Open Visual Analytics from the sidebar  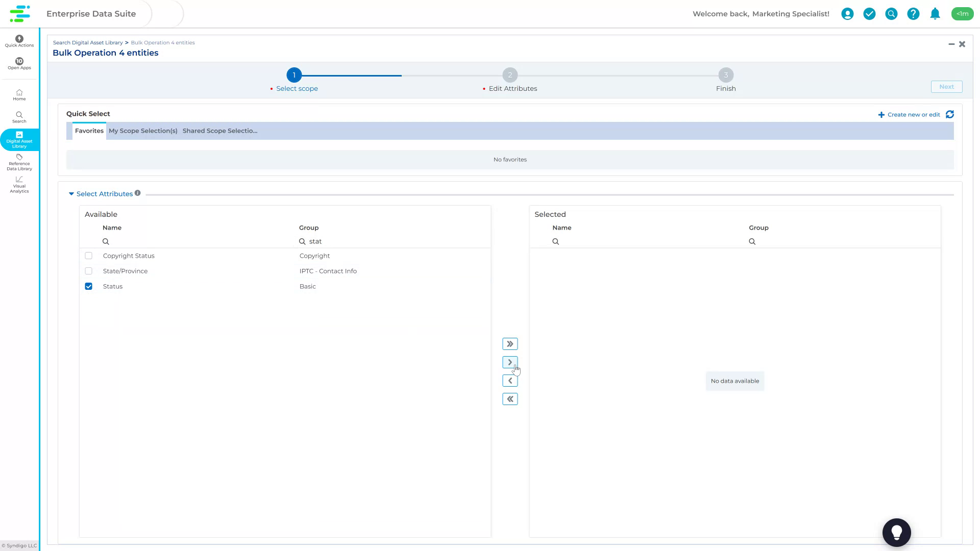(19, 184)
